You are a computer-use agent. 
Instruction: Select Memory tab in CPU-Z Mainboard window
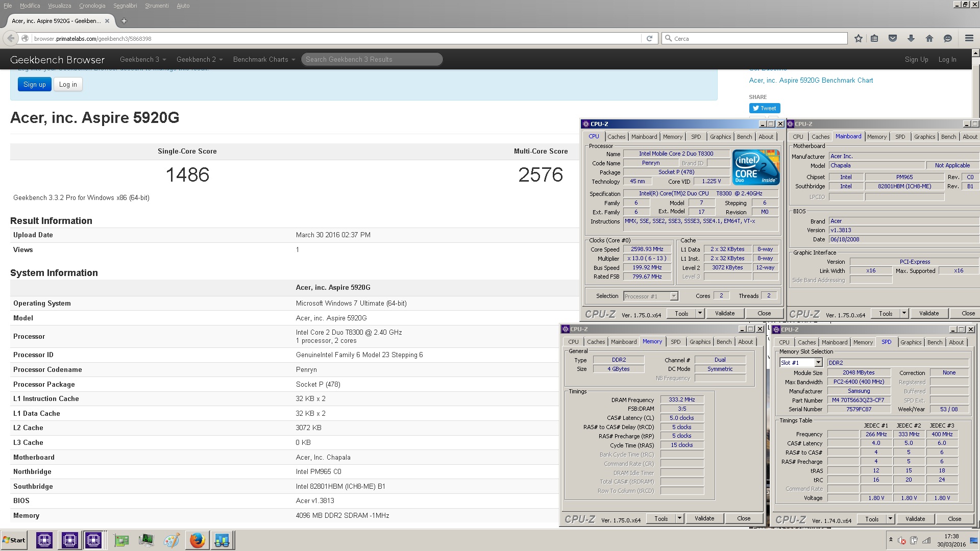[x=876, y=137]
